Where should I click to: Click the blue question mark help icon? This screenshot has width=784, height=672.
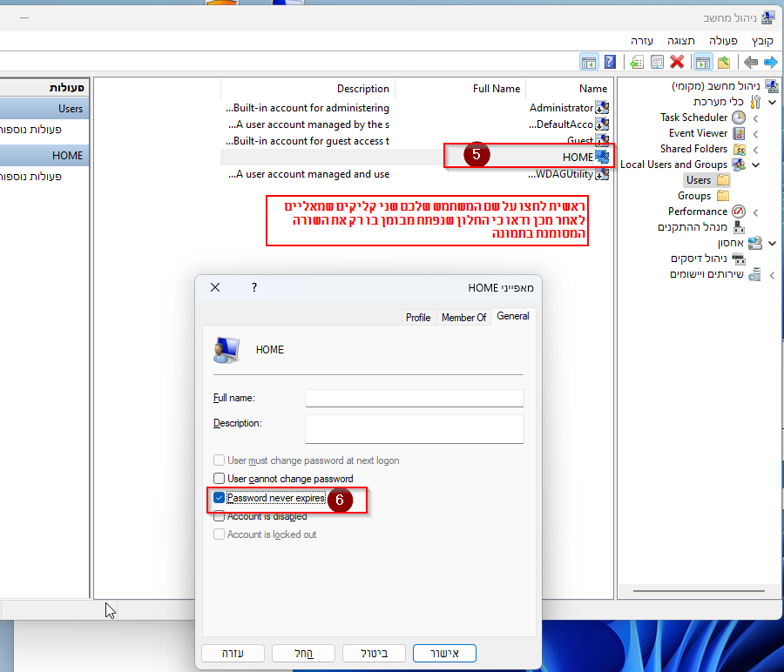[x=610, y=62]
